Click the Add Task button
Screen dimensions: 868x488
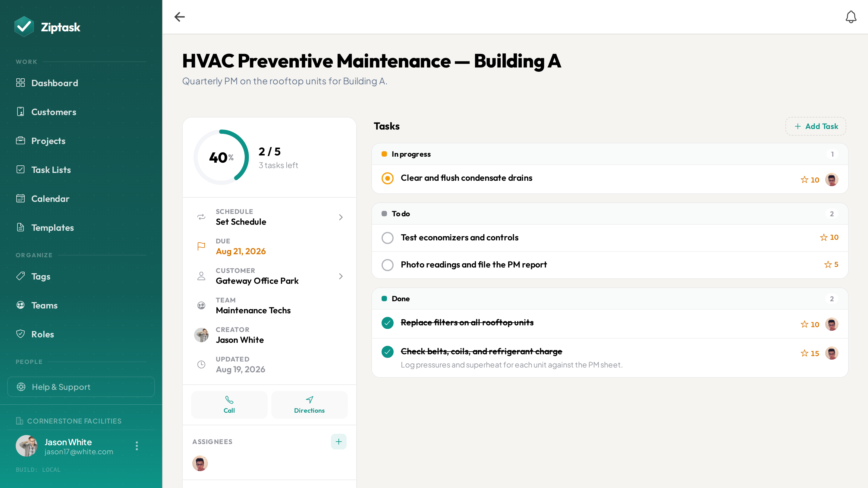tap(816, 126)
